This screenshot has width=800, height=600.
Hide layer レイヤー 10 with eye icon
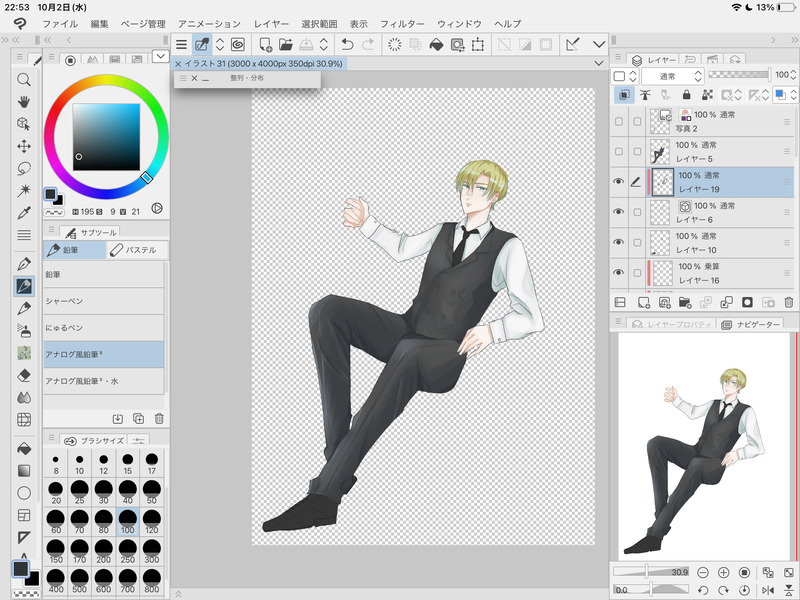pos(619,242)
